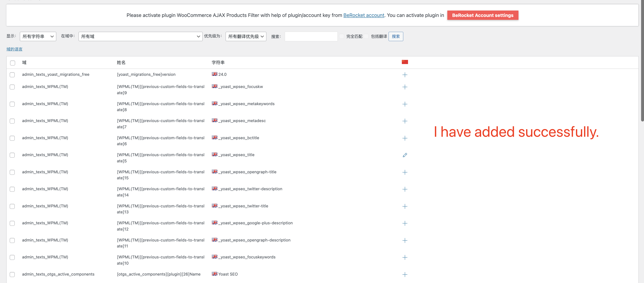This screenshot has width=644, height=283.
Task: Click the UK flag beside _yoast_wpseo_focuskw
Action: (214, 86)
